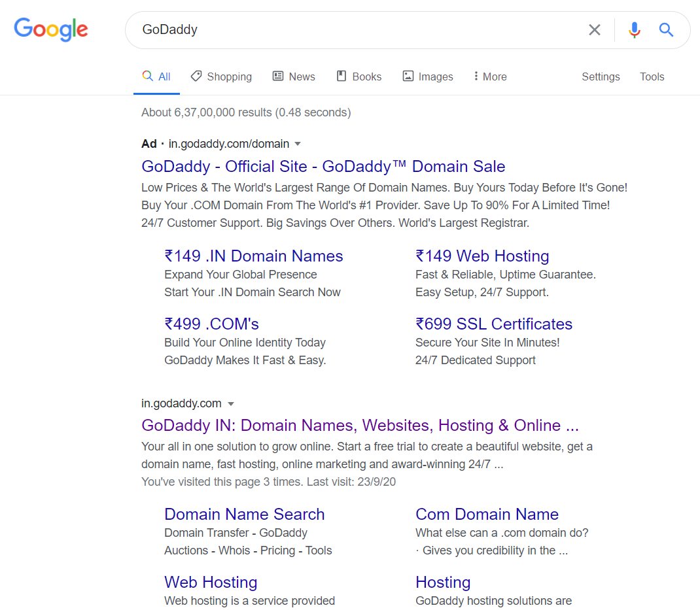Click 'Build Your Online Identity Today' text
Viewport: 700px width, 610px height.
(x=245, y=343)
